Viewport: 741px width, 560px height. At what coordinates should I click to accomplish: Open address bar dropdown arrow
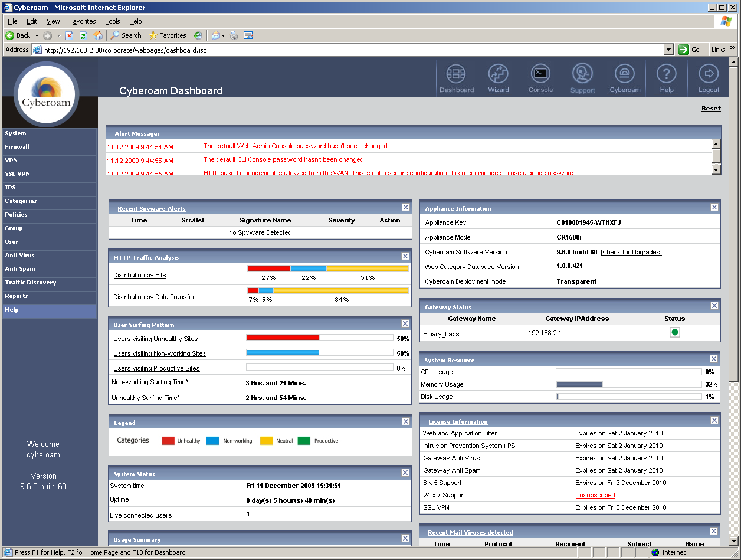click(668, 50)
